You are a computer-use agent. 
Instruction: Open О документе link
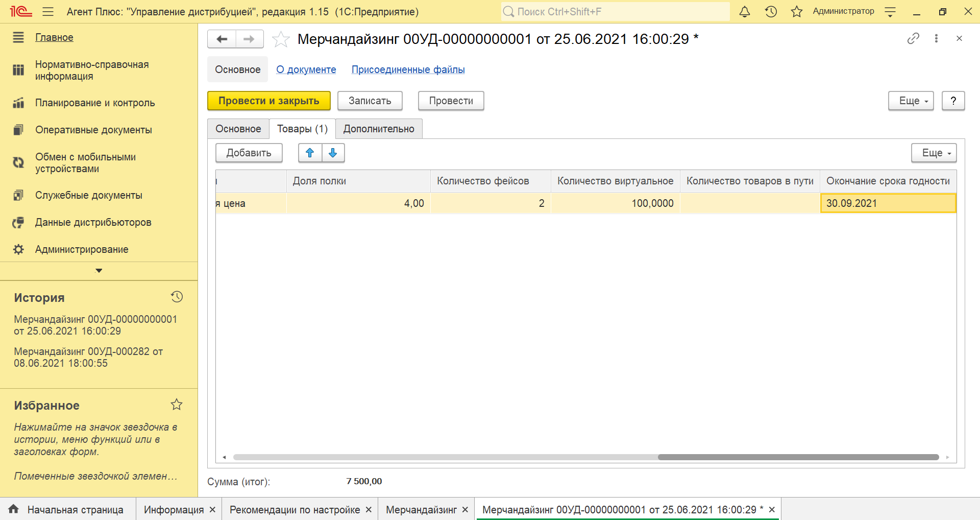(306, 69)
